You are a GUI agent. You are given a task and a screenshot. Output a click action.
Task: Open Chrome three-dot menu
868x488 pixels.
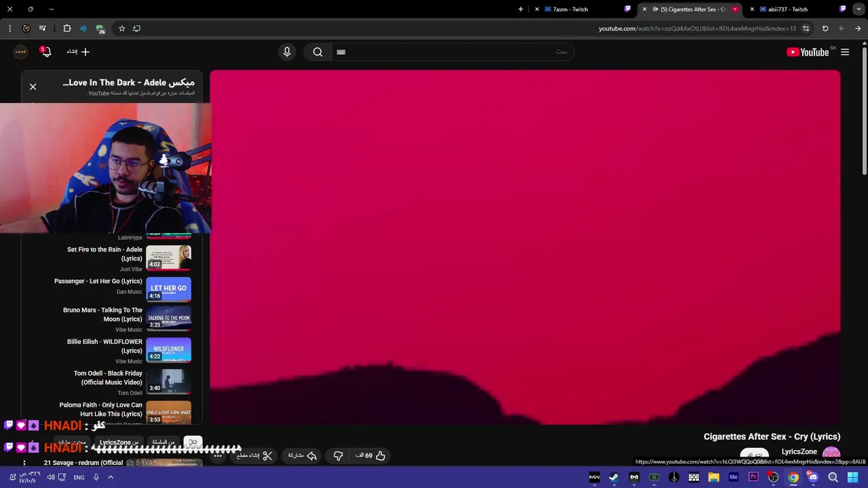(9, 28)
